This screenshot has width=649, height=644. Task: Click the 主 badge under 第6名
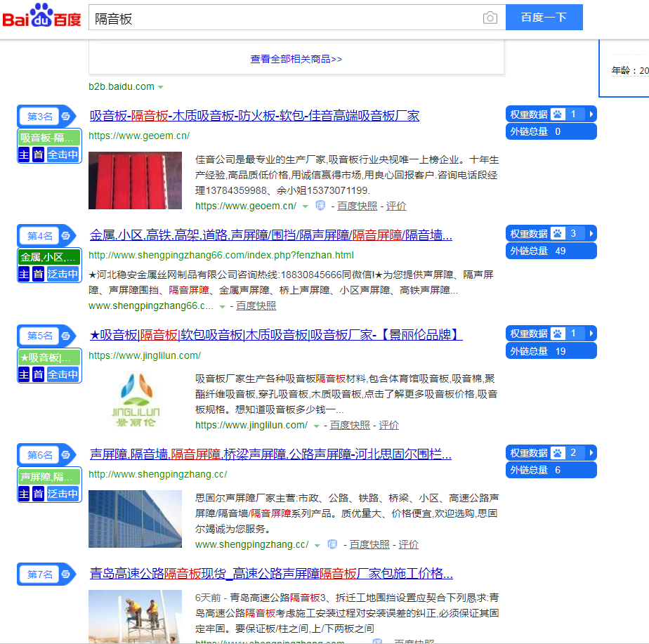tap(24, 494)
